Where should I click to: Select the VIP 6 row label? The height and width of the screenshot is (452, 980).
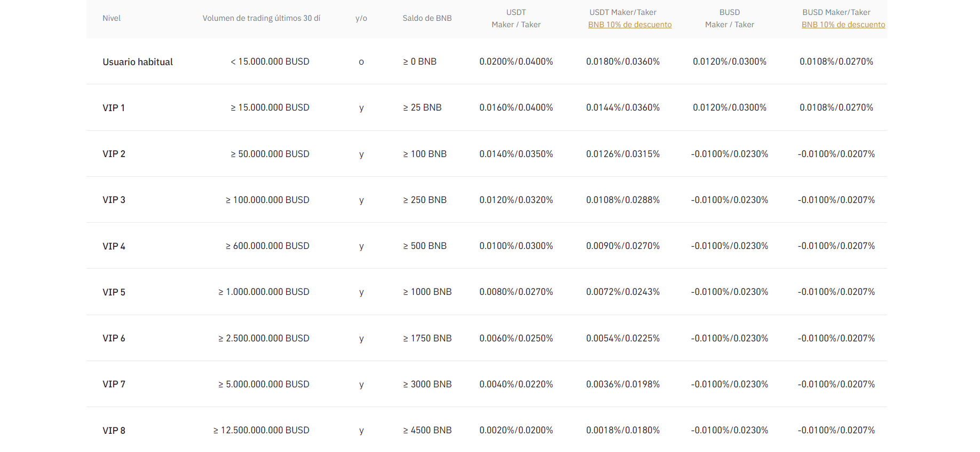(x=114, y=338)
